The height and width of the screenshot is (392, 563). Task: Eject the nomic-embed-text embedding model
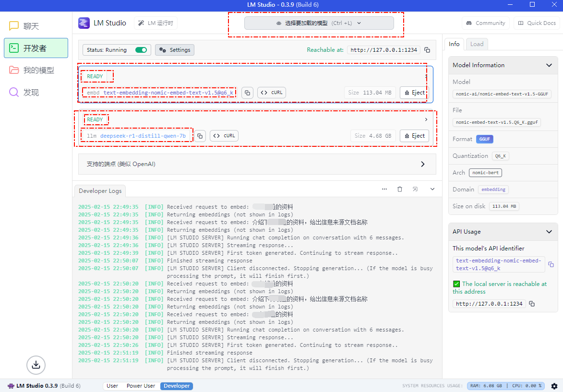[414, 93]
